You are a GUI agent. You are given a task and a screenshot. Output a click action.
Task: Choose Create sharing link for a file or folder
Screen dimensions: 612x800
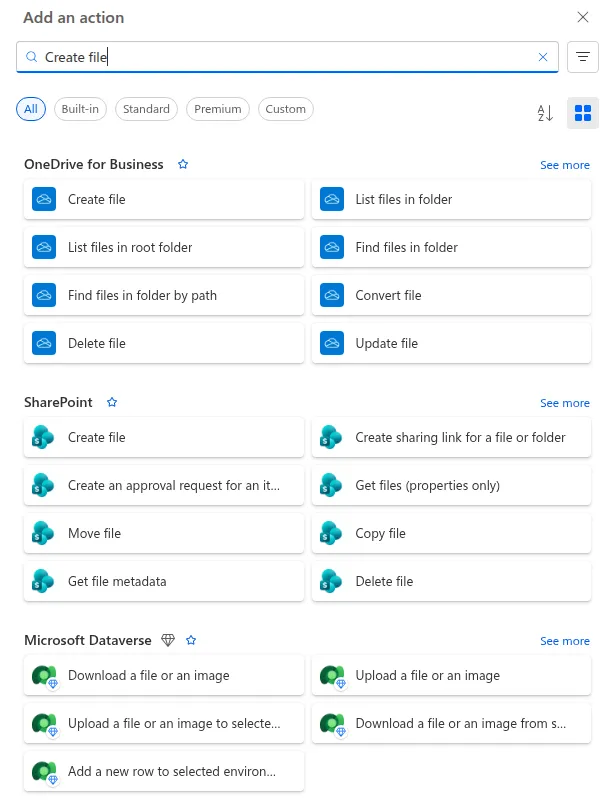pyautogui.click(x=451, y=437)
